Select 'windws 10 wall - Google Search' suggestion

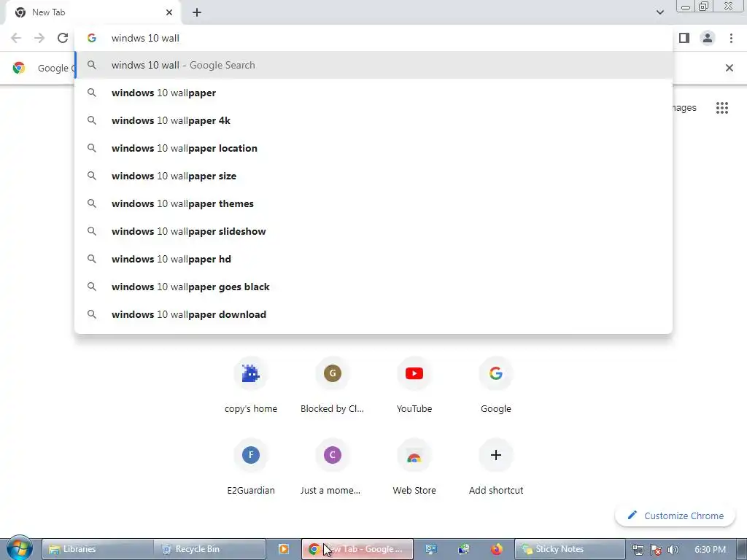(374, 65)
